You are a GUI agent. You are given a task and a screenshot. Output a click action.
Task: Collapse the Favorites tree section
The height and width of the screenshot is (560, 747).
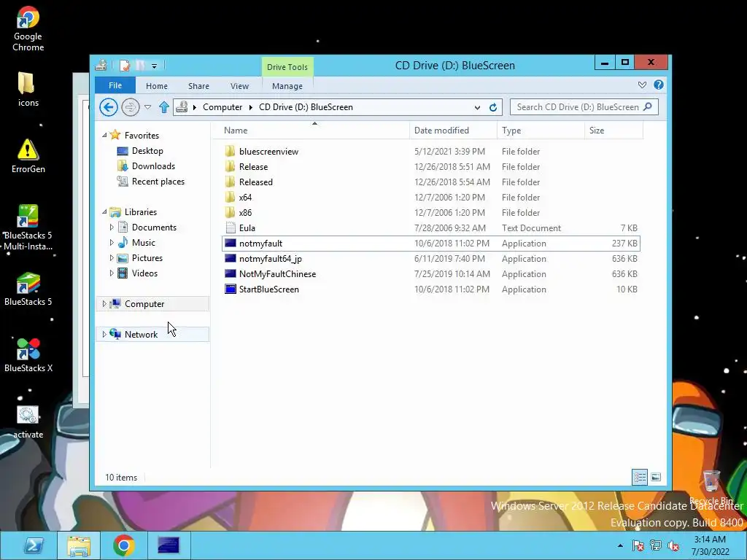tap(104, 135)
